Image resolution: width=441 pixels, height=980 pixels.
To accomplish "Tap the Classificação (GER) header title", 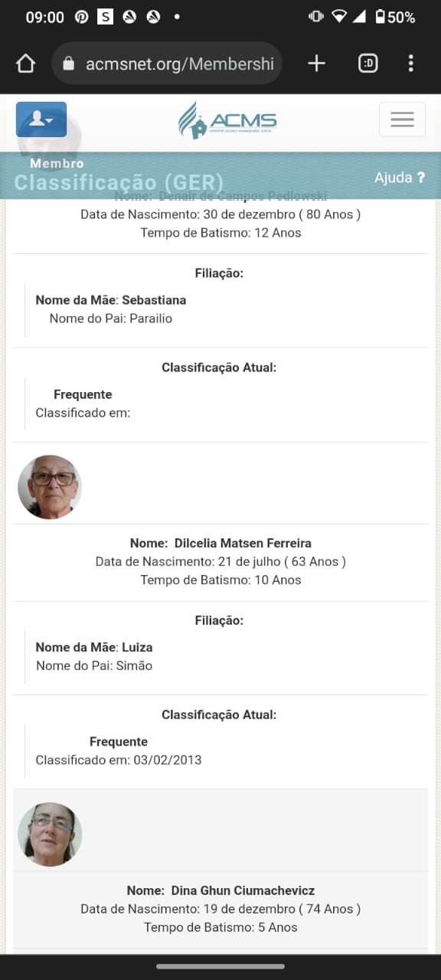I will pyautogui.click(x=119, y=182).
